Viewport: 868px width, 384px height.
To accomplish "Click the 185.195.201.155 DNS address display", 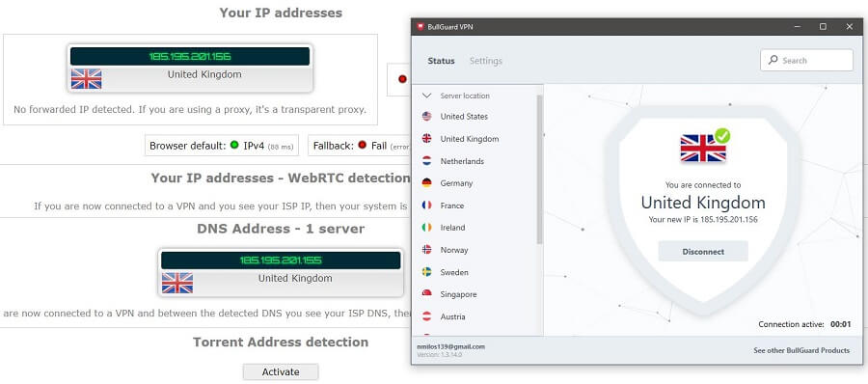I will coord(281,260).
